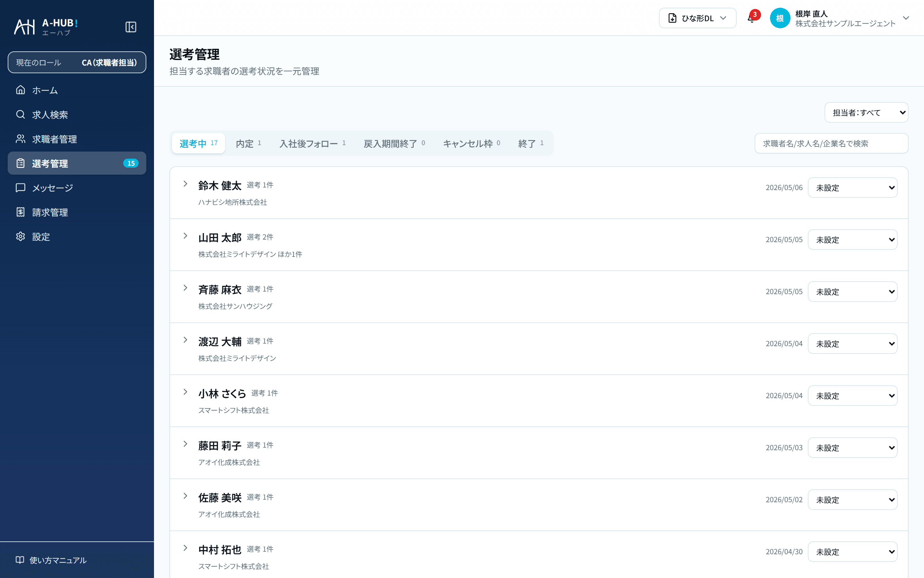Click the 使い方マニュアル book icon
The image size is (924, 578).
[x=20, y=560]
